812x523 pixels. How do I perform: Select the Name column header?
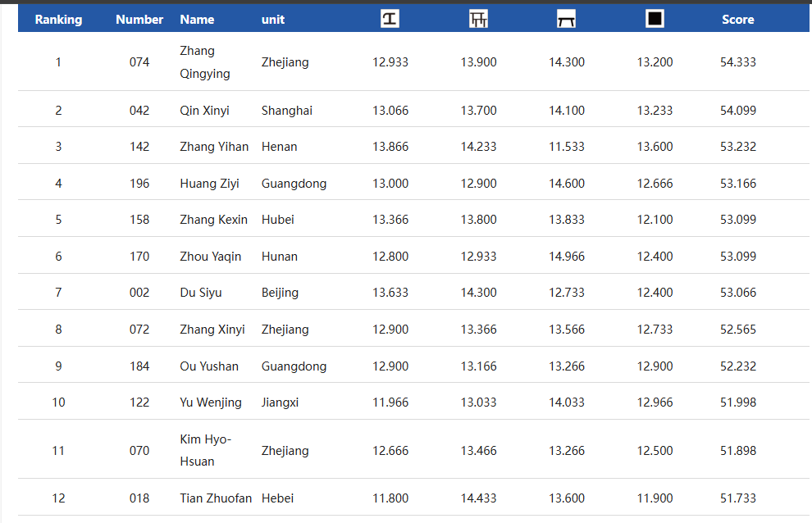[197, 20]
